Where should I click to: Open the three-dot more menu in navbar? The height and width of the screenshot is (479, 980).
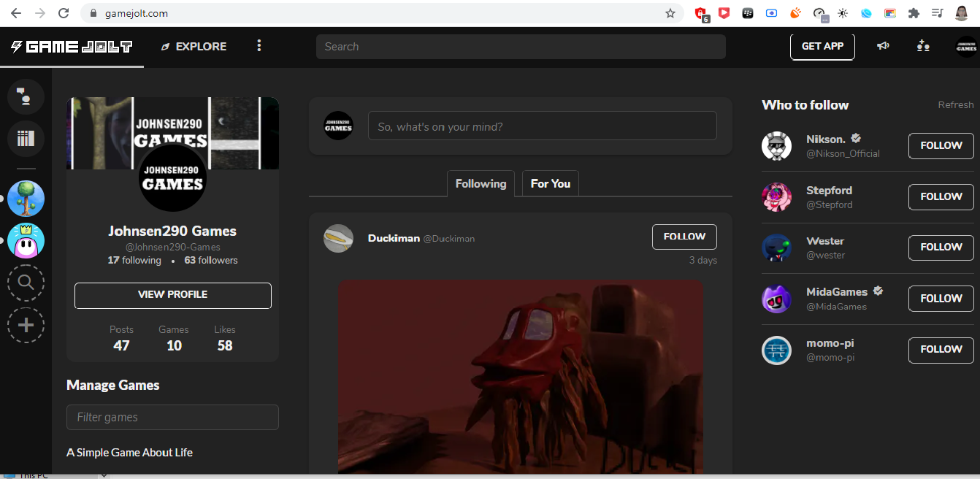259,46
